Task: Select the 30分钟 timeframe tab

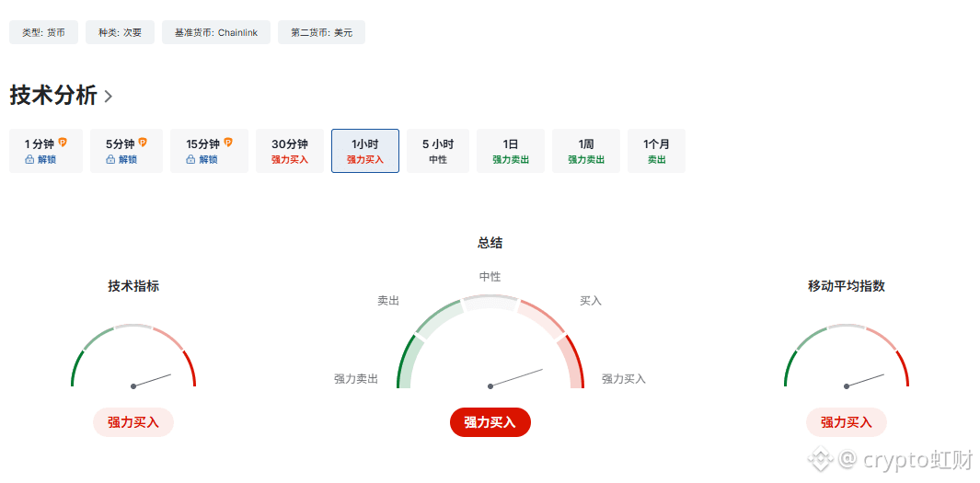Action: (290, 151)
